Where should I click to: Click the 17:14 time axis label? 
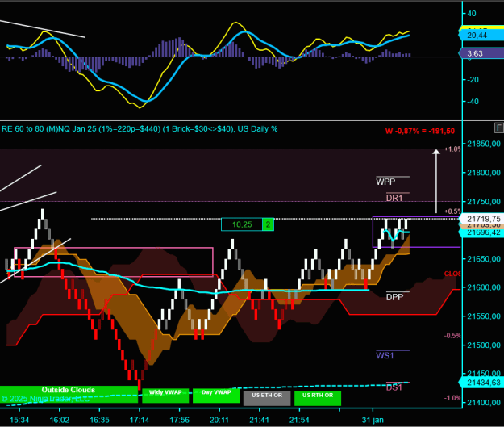pyautogui.click(x=140, y=420)
